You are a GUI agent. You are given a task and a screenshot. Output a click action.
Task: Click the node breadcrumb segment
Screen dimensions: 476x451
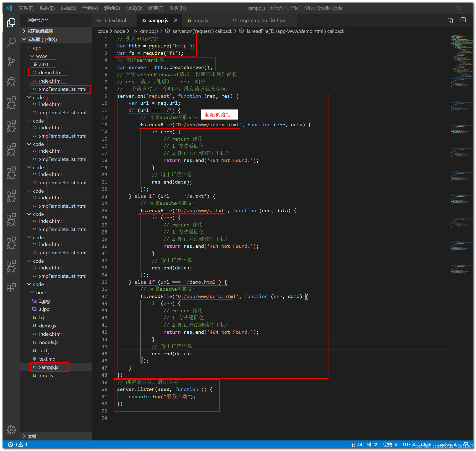coord(119,31)
